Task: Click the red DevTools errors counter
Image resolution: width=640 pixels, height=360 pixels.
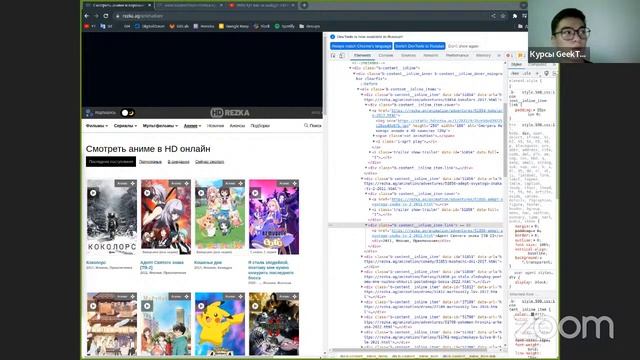Action: tap(509, 56)
